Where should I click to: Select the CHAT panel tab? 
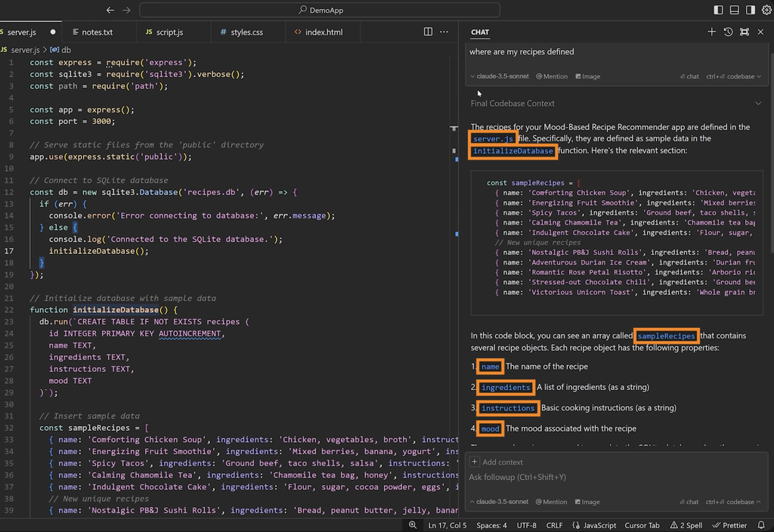480,32
